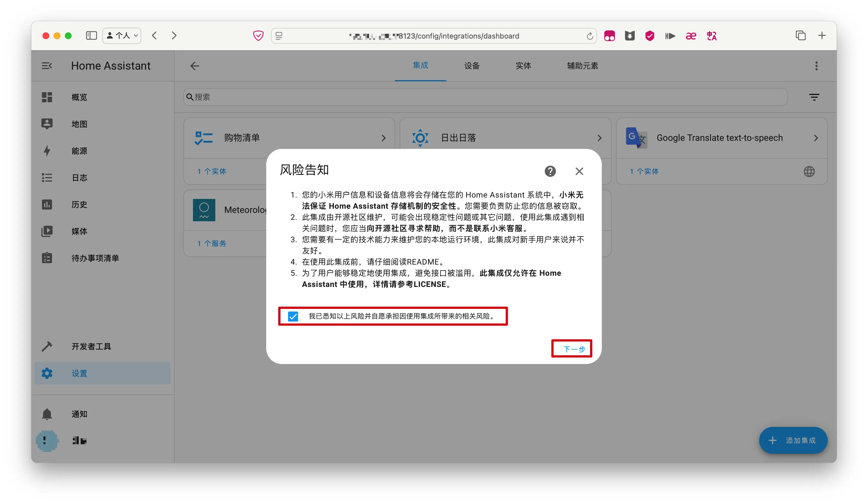Collapse the Home Assistant sidebar menu
Viewport: 868px width, 504px height.
pyautogui.click(x=47, y=66)
